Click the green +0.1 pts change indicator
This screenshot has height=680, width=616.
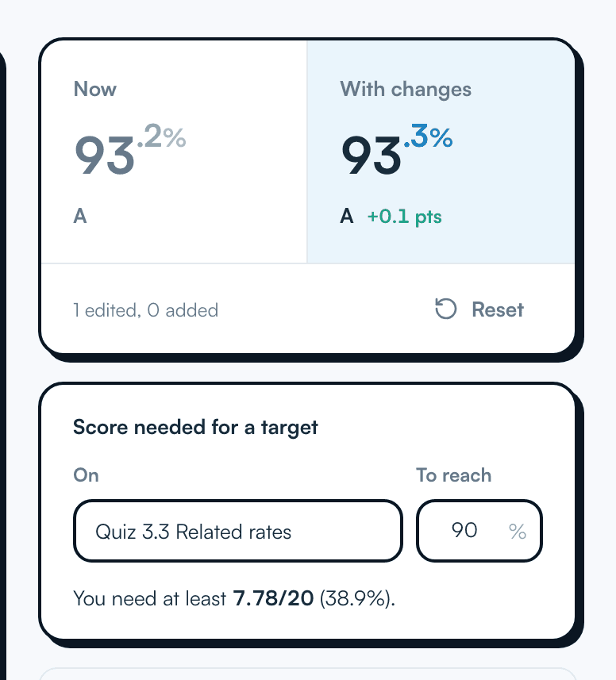coord(404,216)
